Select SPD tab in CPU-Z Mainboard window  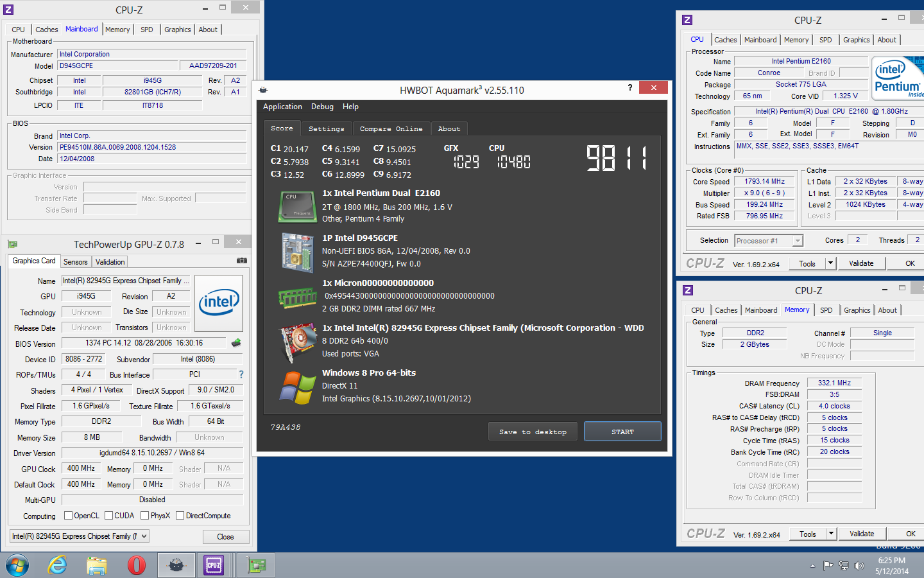147,30
